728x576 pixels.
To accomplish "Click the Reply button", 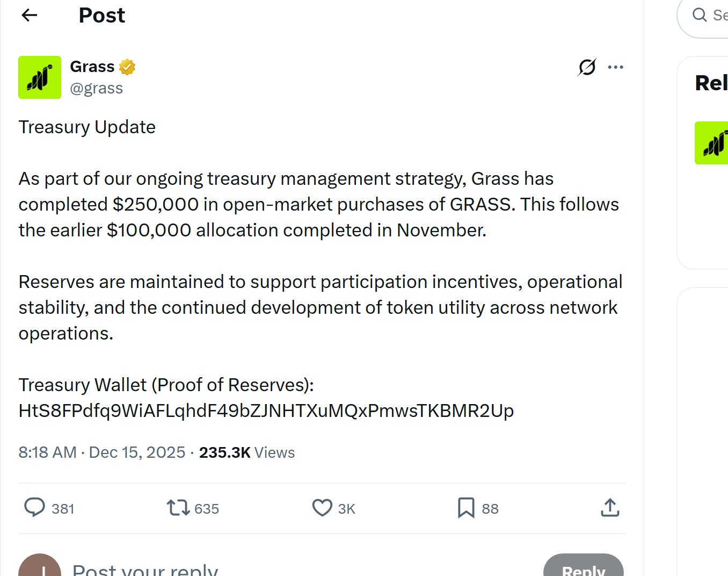I will click(584, 571).
